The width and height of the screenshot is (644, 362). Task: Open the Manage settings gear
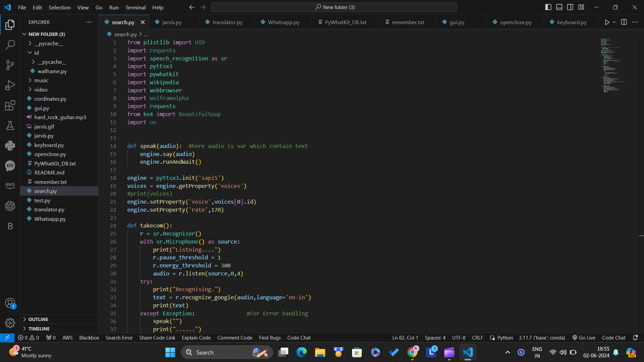click(10, 323)
